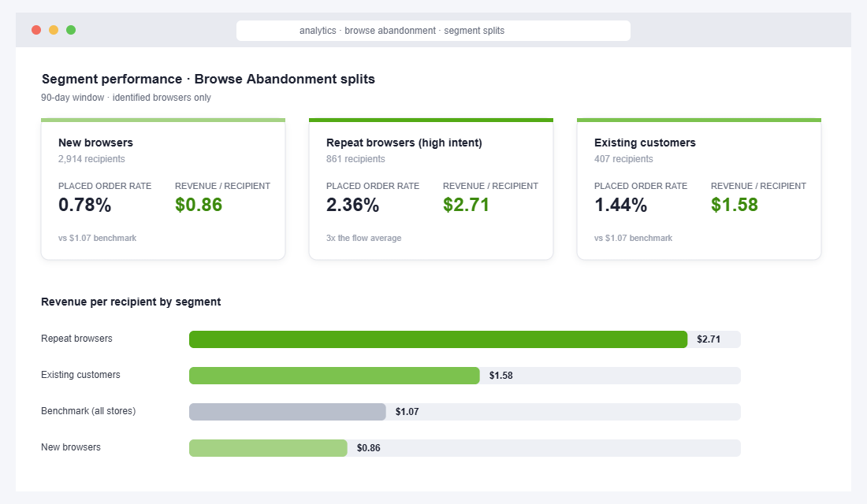Click the 2,914 recipients text
The image size is (867, 504).
pos(91,158)
